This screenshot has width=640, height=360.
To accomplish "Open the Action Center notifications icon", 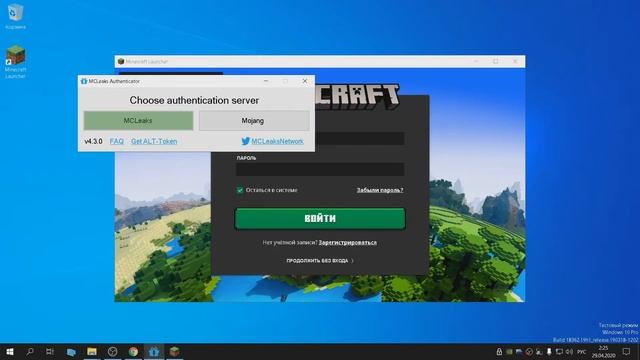I will (x=626, y=352).
